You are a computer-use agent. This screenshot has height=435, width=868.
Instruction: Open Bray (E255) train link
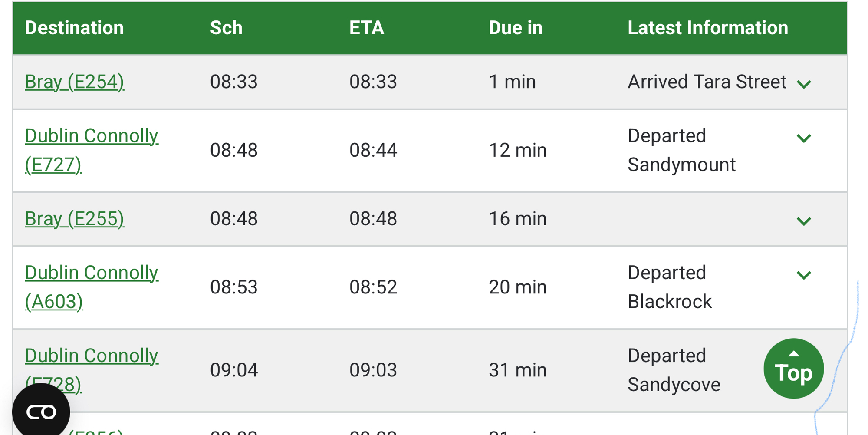75,219
